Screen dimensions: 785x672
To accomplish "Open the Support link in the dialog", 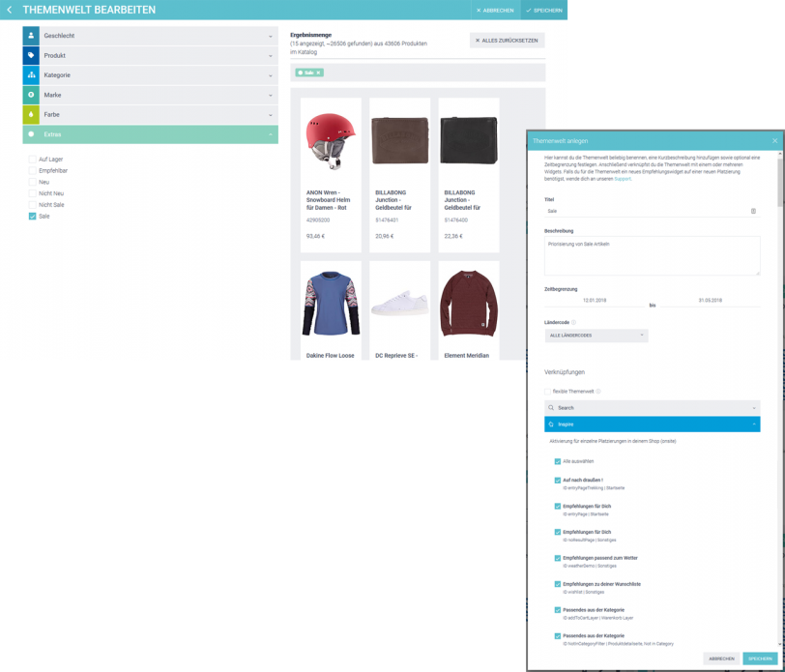I will coord(623,179).
